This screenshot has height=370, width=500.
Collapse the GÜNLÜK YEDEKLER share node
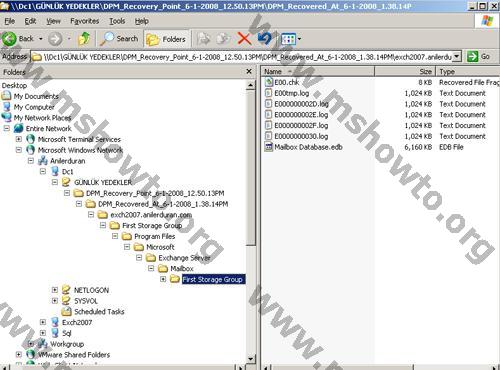click(x=55, y=182)
